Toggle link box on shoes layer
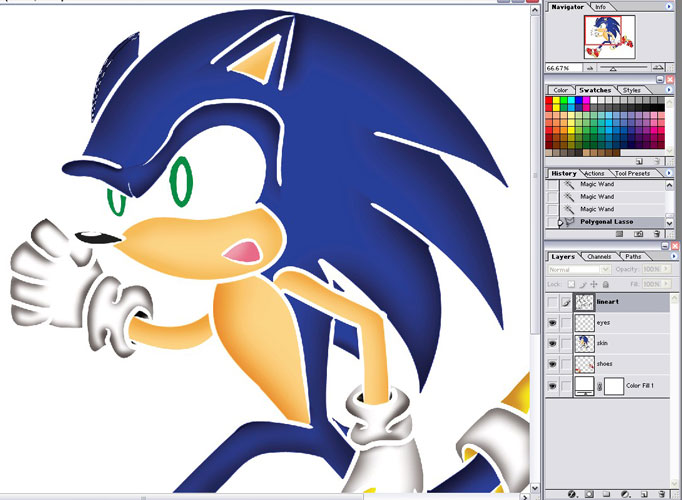 click(x=565, y=364)
